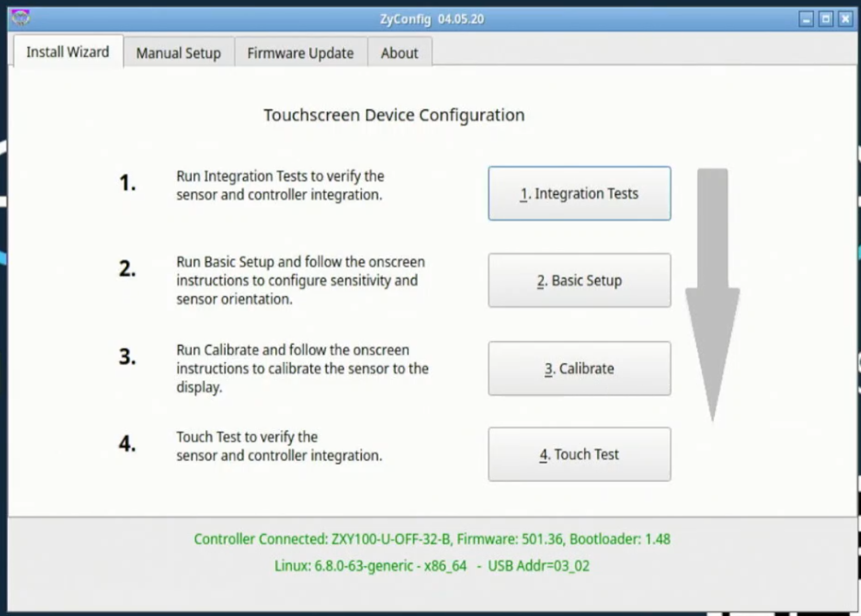Switch to the Manual Setup tab
The image size is (861, 616).
tap(179, 53)
